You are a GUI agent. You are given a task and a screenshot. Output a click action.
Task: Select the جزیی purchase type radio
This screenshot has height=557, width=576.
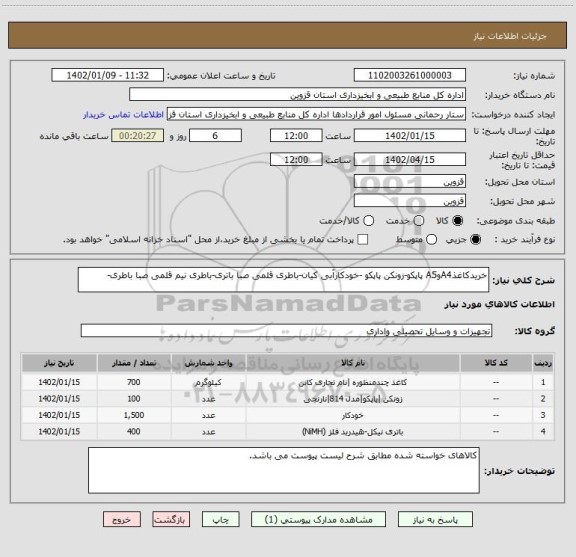pos(475,240)
